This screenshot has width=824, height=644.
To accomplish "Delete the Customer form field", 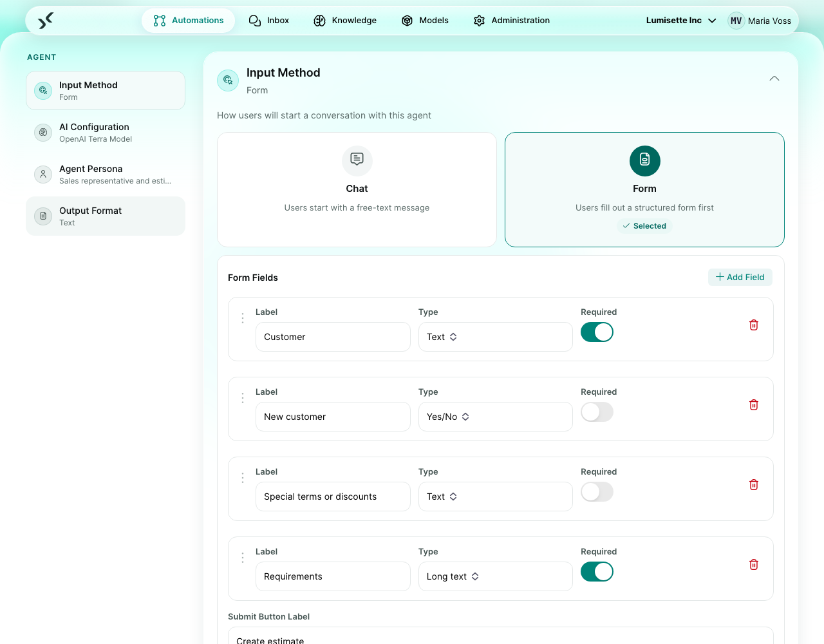I will click(754, 325).
